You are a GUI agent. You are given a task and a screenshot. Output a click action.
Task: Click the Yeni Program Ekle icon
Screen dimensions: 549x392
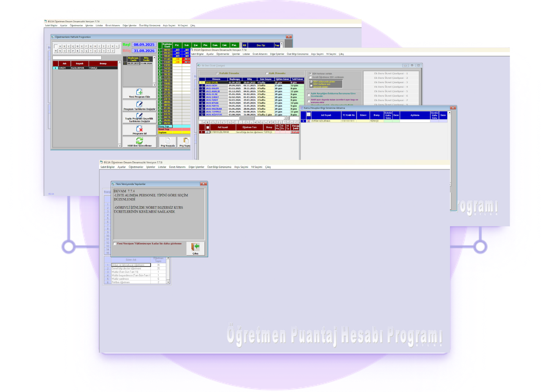click(x=139, y=92)
